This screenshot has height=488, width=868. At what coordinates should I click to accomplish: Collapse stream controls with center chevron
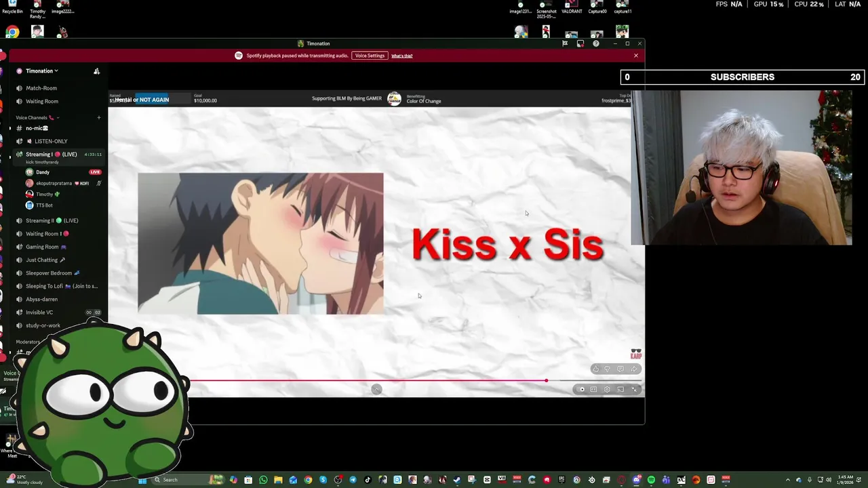pos(376,389)
